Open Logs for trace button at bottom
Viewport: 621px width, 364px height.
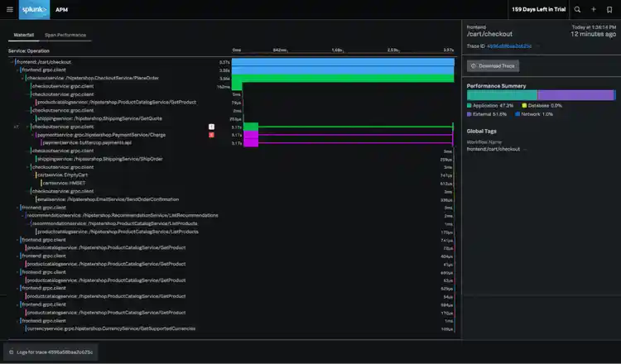(x=51, y=352)
